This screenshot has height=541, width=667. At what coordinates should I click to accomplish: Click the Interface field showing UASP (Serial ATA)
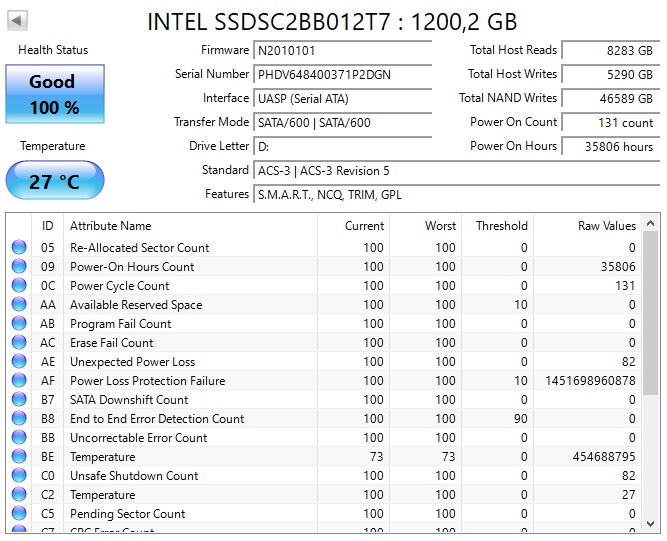pyautogui.click(x=343, y=99)
